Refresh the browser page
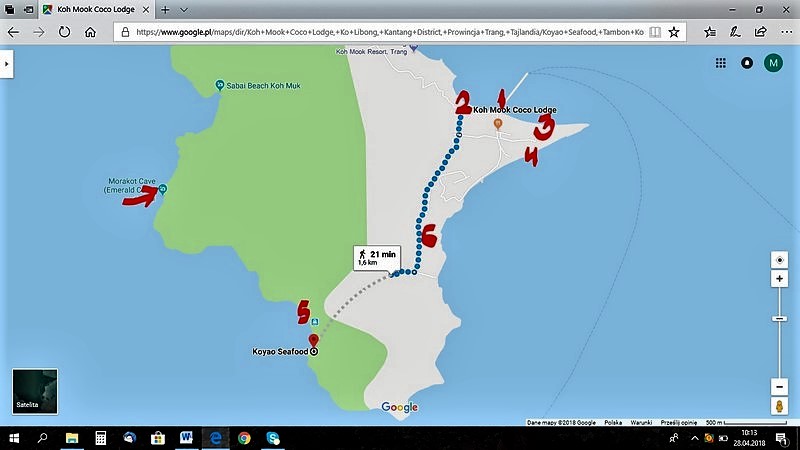 [64, 32]
